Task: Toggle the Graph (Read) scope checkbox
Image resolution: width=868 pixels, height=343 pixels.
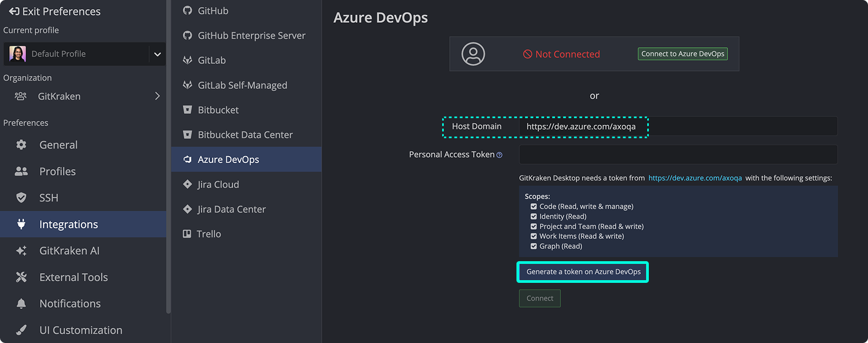Action: [534, 246]
